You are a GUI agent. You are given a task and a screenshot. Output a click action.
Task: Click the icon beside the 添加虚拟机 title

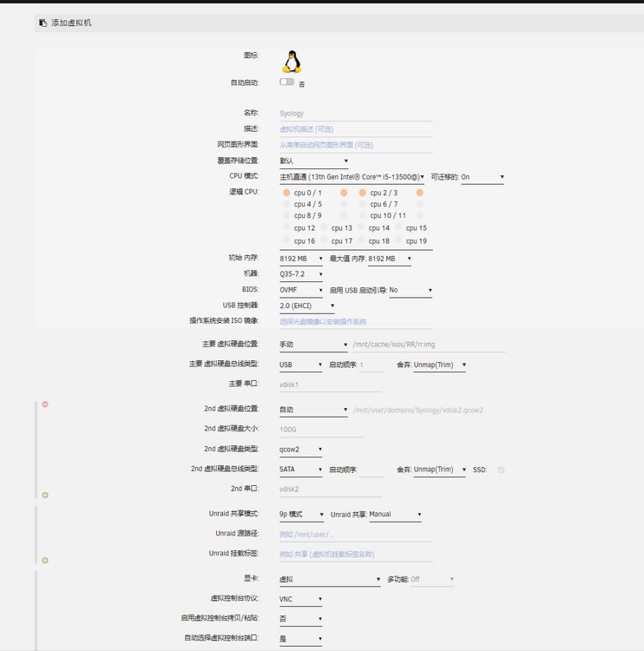43,23
